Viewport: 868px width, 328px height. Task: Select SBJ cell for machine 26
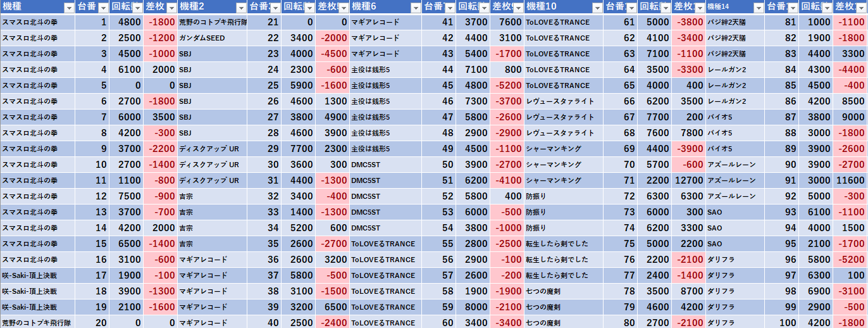(x=213, y=101)
